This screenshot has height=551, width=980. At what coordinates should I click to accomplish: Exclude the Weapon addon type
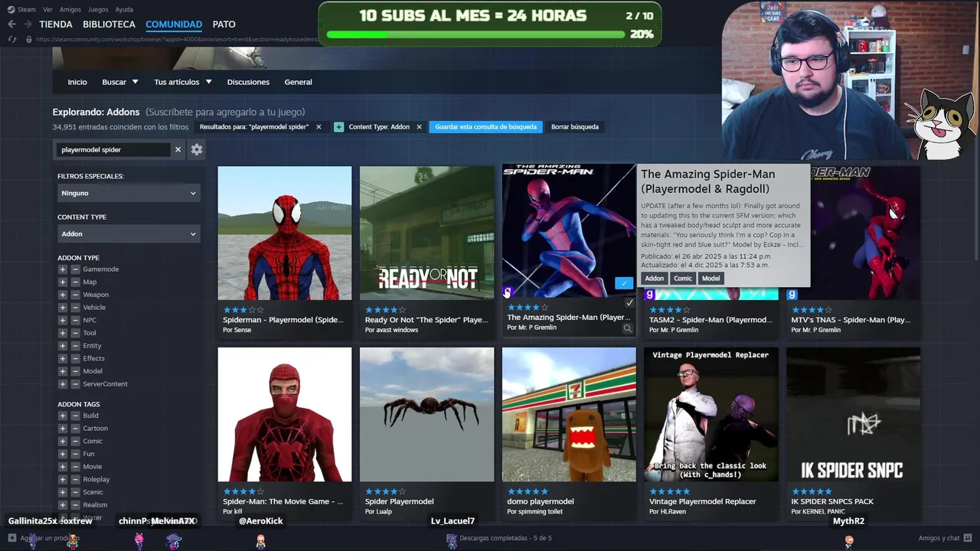coord(75,295)
